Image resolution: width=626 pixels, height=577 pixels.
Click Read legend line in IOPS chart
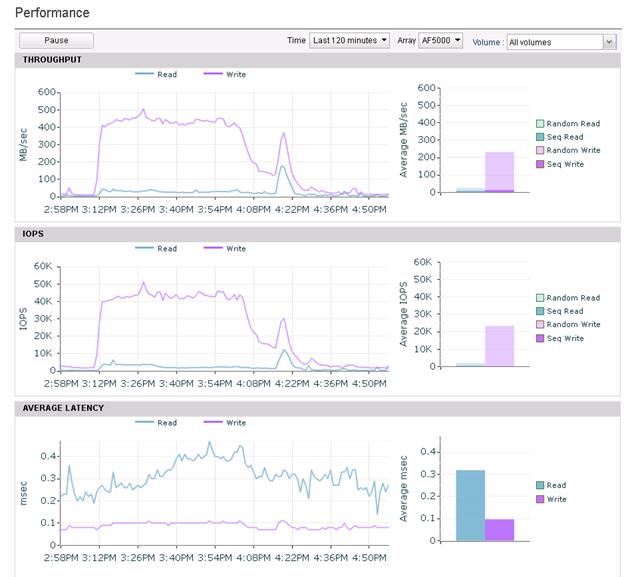[144, 248]
